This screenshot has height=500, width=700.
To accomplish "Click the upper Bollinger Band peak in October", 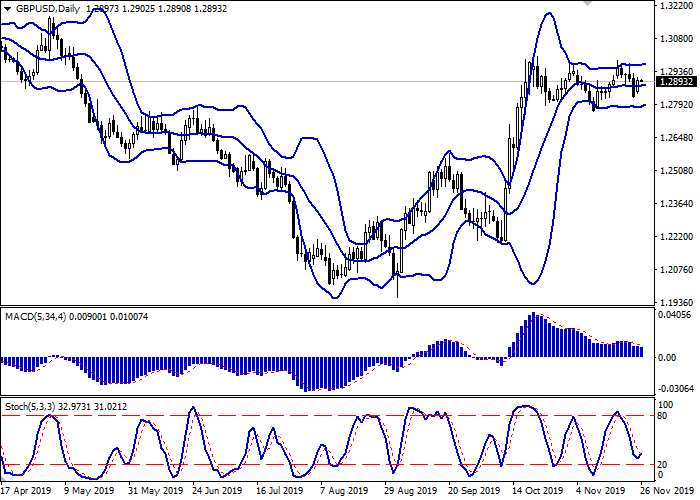I will coord(545,14).
